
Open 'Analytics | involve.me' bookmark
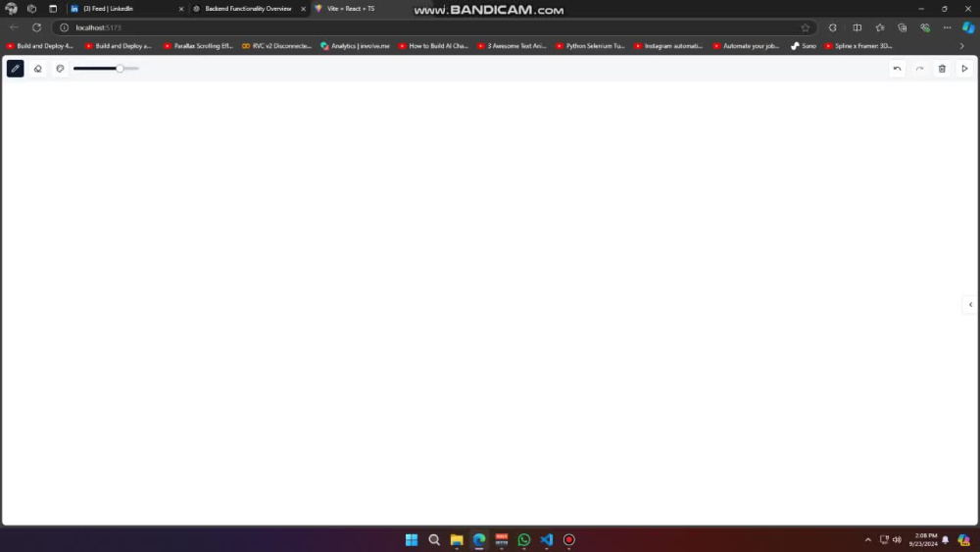pyautogui.click(x=355, y=46)
